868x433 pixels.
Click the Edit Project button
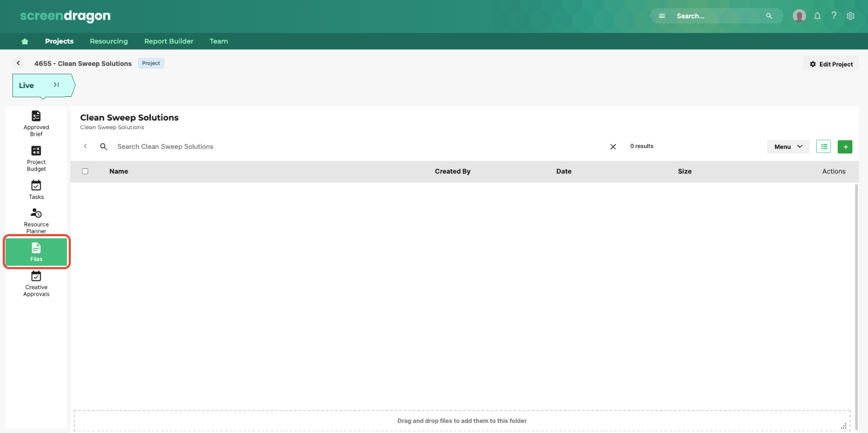pos(831,64)
